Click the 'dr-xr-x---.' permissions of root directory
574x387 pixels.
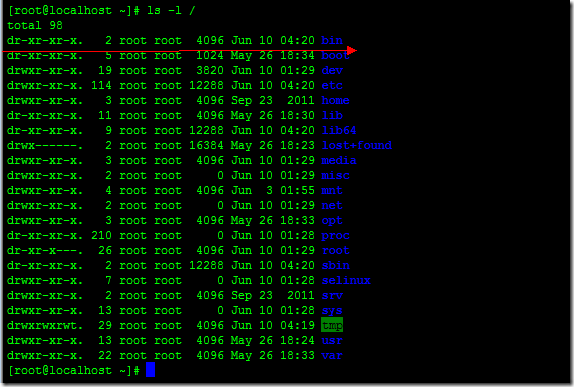pyautogui.click(x=45, y=250)
